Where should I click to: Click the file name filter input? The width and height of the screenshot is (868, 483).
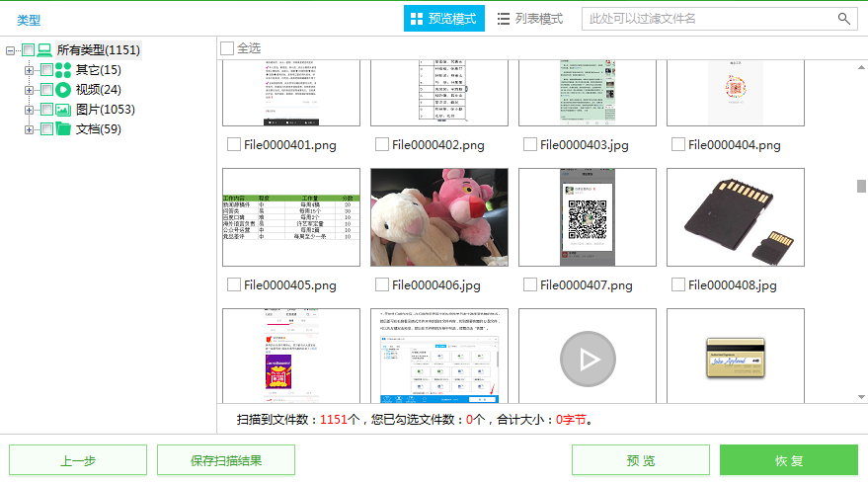pos(708,19)
